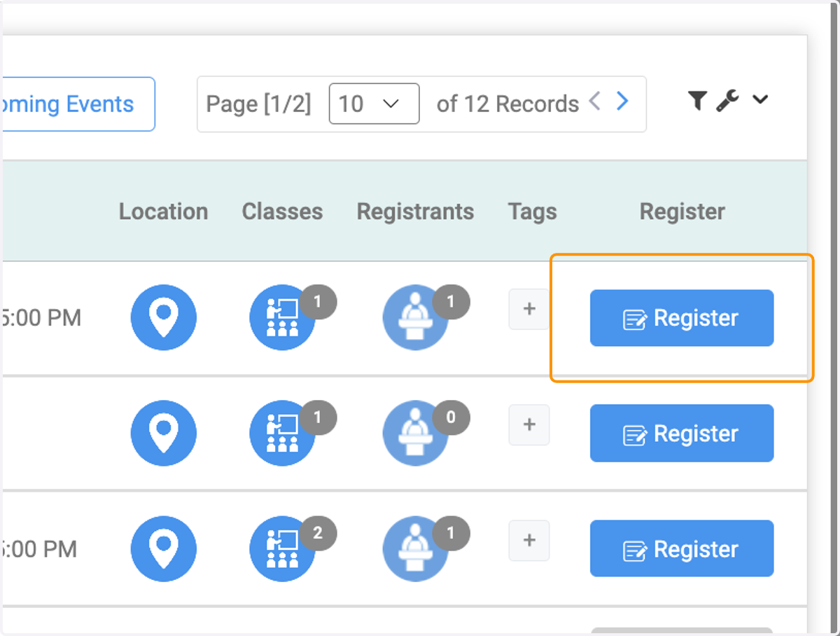Viewport: 840px width, 636px height.
Task: View classes icon with badge 2
Action: (x=283, y=548)
